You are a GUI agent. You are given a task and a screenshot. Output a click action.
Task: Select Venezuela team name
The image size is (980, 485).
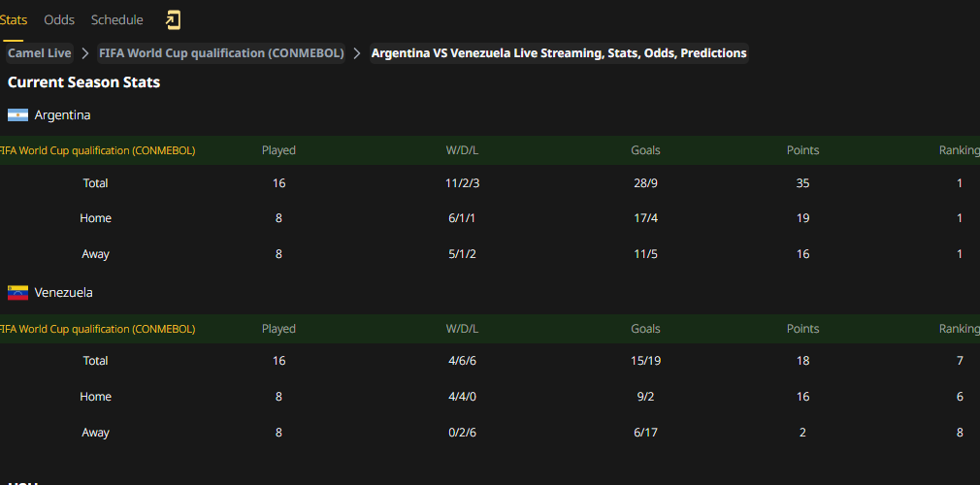tap(64, 293)
